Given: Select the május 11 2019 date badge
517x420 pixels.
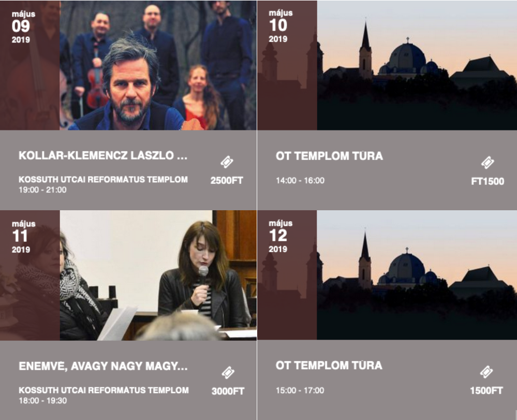Looking at the screenshot, I should point(23,237).
